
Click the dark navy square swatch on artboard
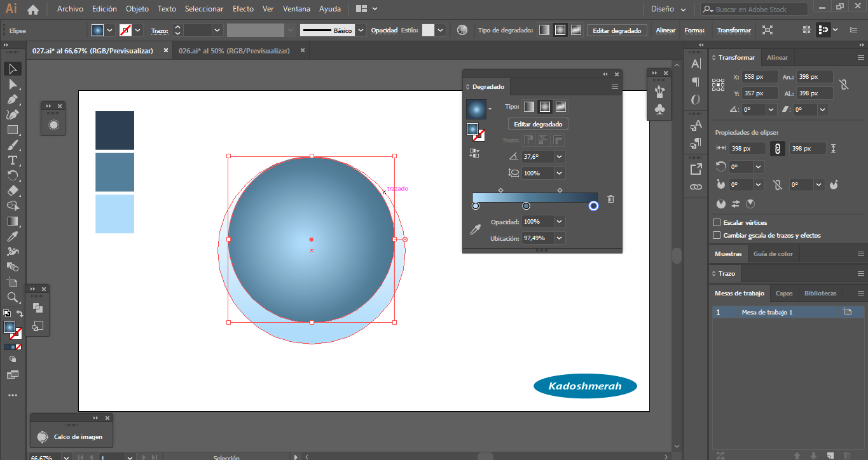[114, 130]
